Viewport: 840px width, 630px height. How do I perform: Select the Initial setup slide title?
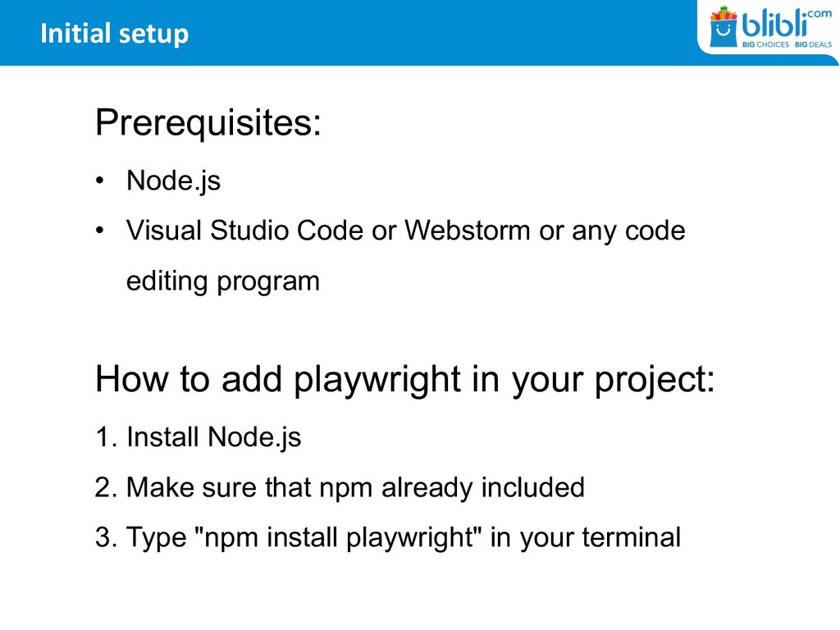click(x=115, y=33)
